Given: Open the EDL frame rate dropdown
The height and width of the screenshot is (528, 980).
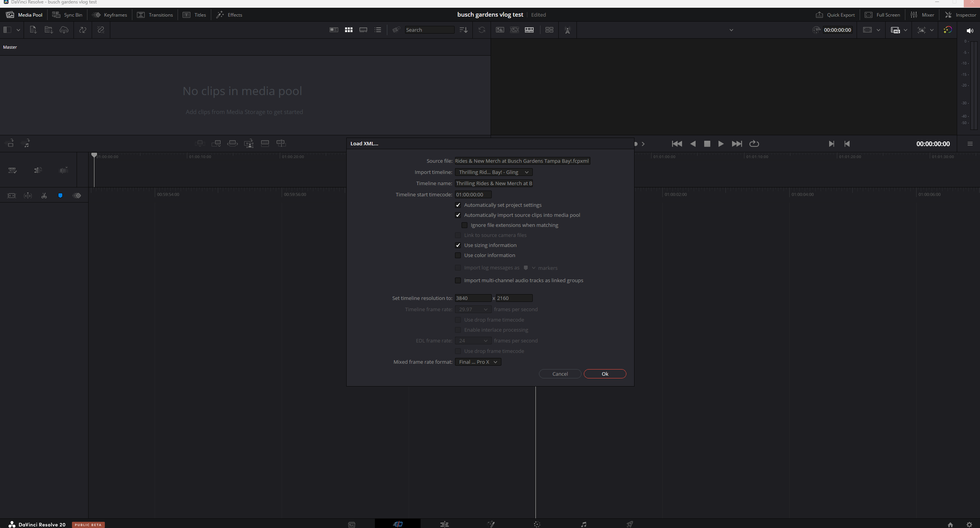Looking at the screenshot, I should [473, 341].
